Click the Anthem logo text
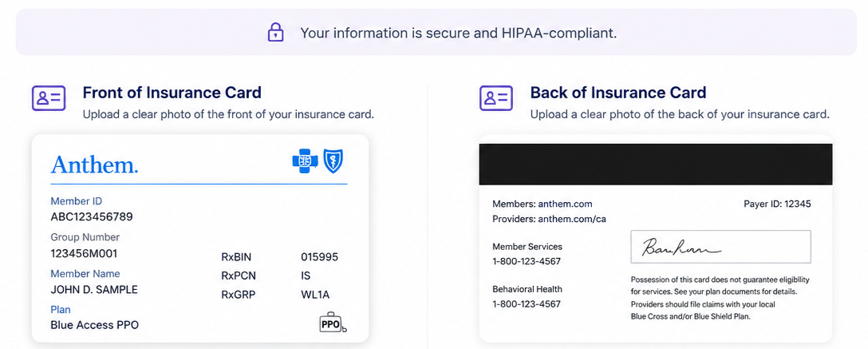This screenshot has height=349, width=868. (94, 164)
